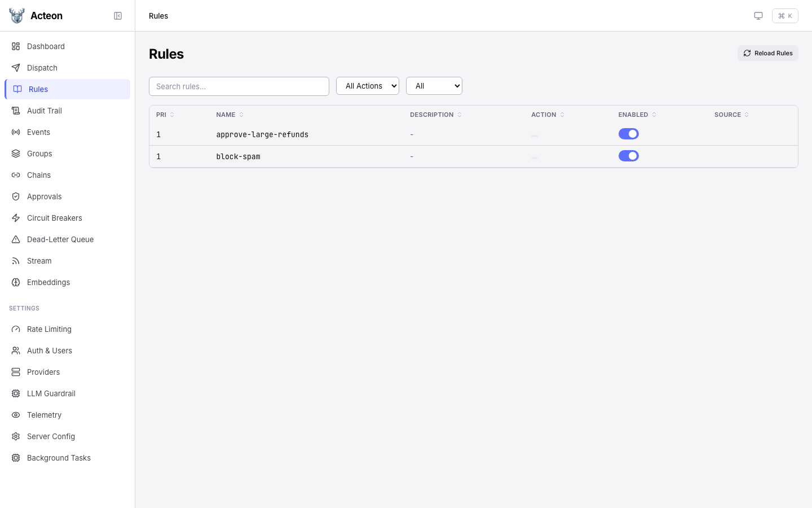Viewport: 812px width, 508px height.
Task: Collapse the sidebar panel icon
Action: coord(118,16)
